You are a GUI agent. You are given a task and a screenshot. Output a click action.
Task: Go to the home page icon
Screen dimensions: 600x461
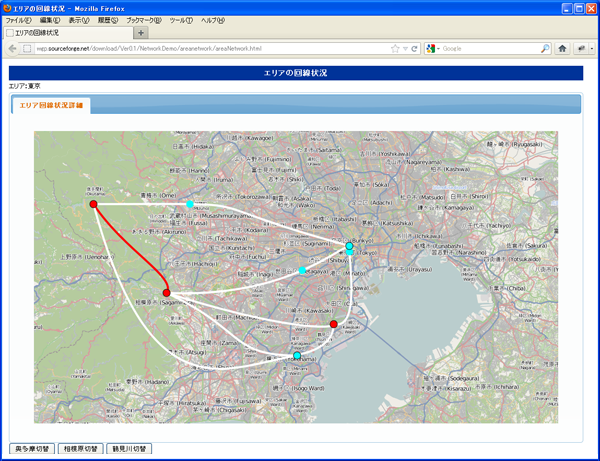click(562, 49)
